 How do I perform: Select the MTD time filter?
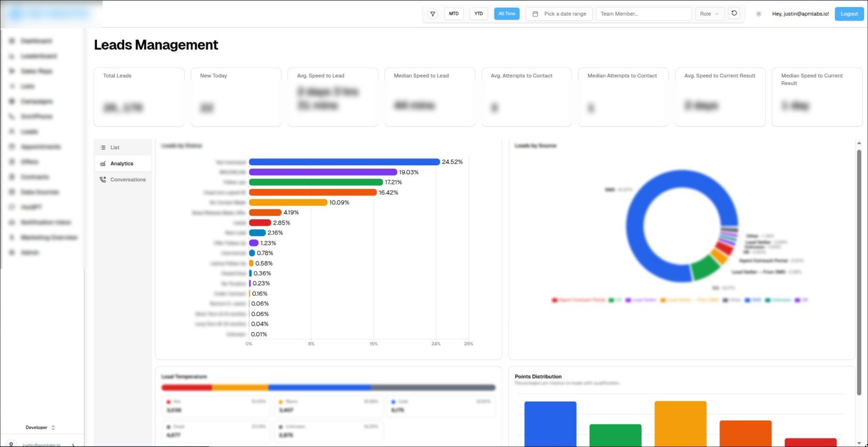click(x=453, y=14)
